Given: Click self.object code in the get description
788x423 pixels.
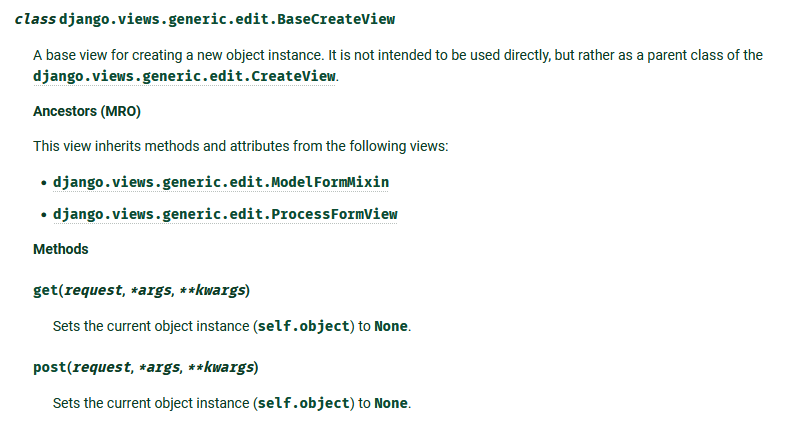Looking at the screenshot, I should click(x=304, y=326).
